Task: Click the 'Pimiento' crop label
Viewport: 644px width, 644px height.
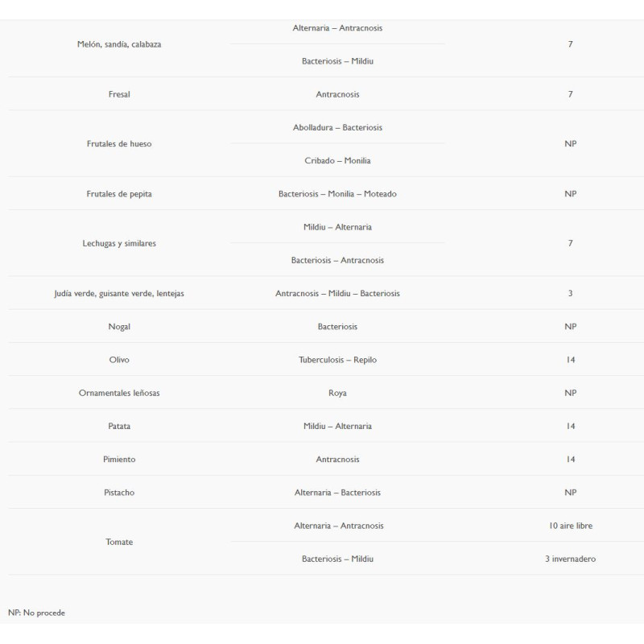Action: tap(119, 459)
